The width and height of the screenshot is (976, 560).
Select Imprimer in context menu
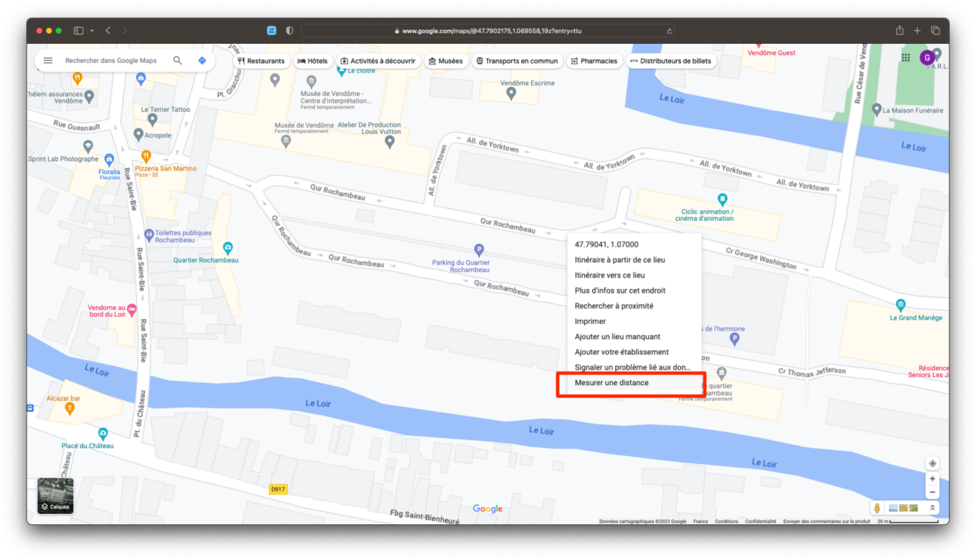click(x=590, y=321)
